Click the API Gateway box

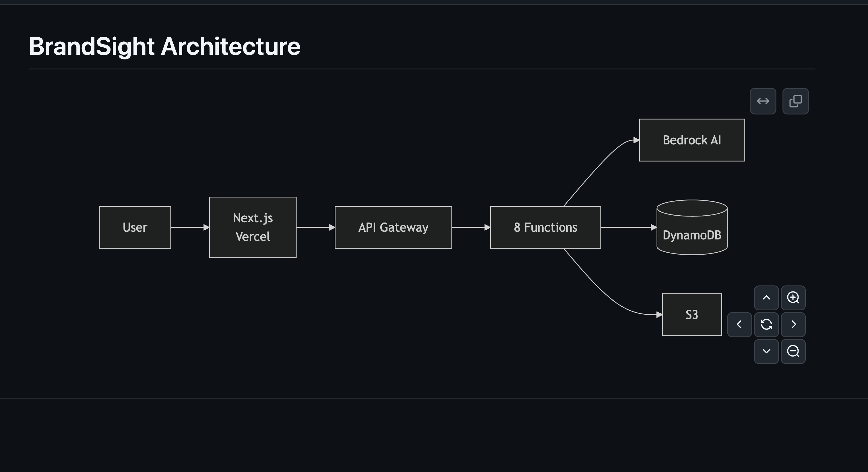393,227
